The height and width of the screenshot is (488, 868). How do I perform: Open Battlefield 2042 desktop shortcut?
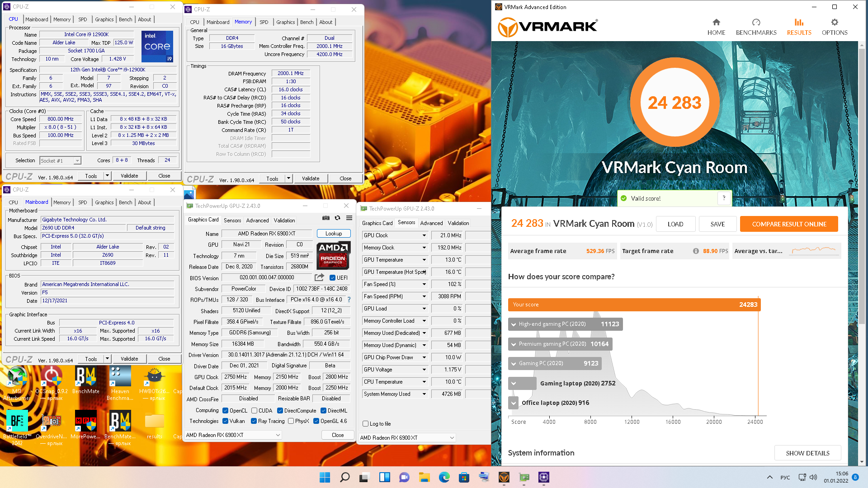tap(17, 428)
